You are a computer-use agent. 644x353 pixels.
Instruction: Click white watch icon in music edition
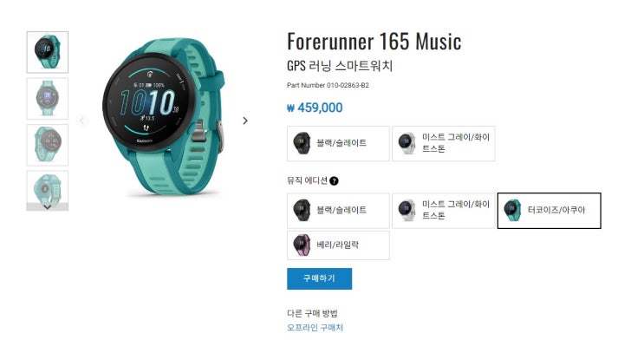[x=407, y=211]
